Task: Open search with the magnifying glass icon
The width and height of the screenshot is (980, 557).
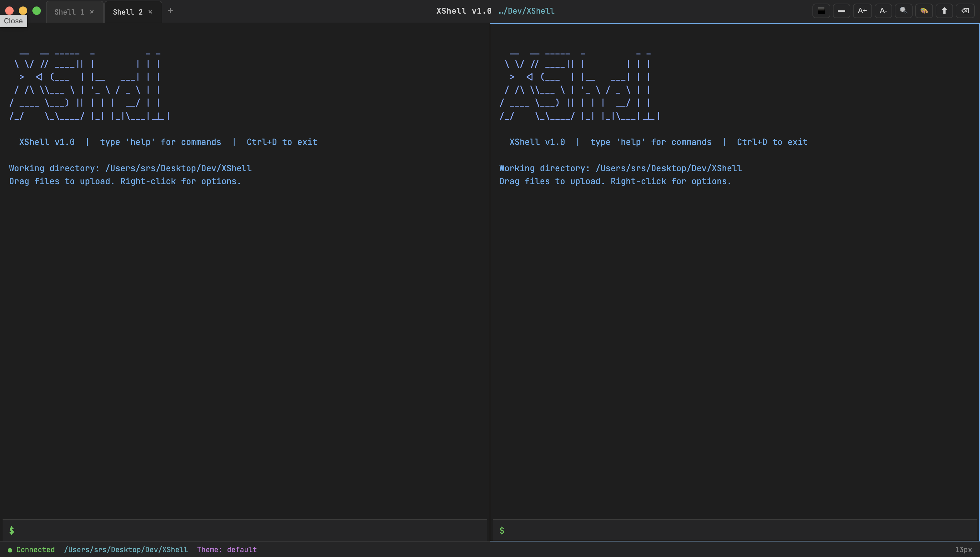Action: tap(904, 11)
